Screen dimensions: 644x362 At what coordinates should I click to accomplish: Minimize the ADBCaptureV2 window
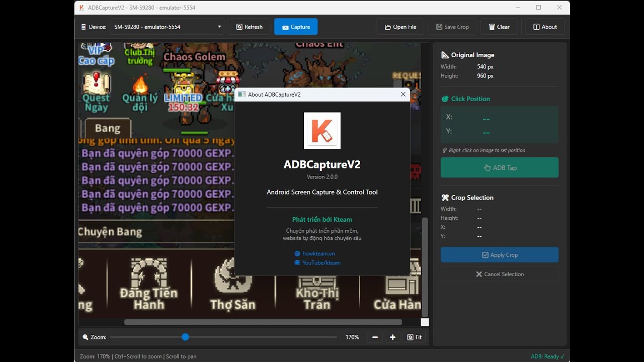tap(518, 8)
